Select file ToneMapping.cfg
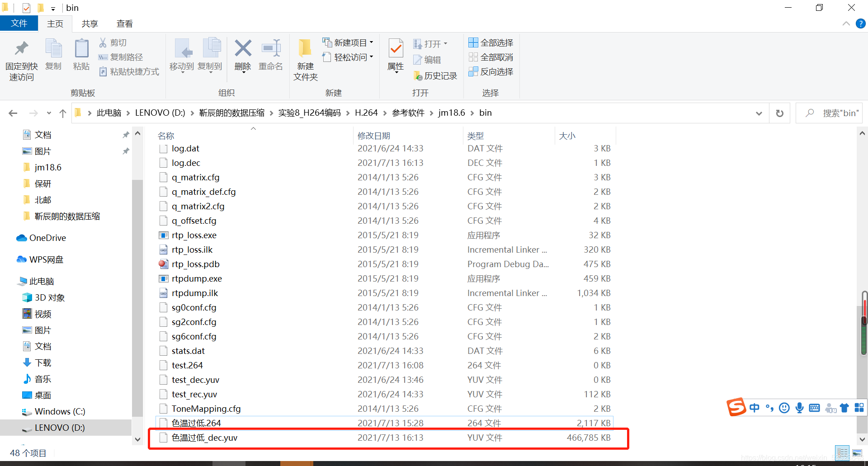Screen dimensions: 868x466 [206, 409]
